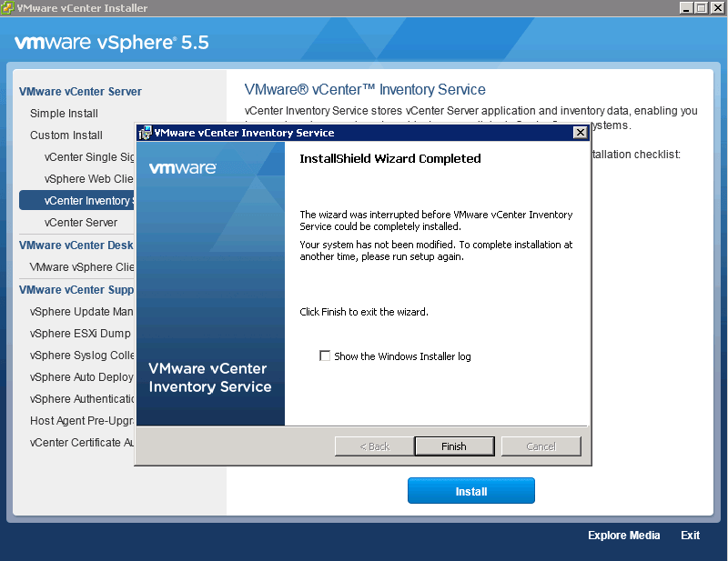The image size is (728, 561).
Task: Click Exit in the installer footer
Action: pyautogui.click(x=690, y=536)
